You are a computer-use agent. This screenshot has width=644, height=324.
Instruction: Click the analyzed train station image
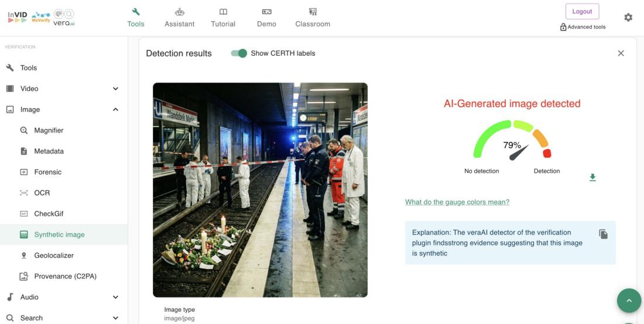coord(260,190)
